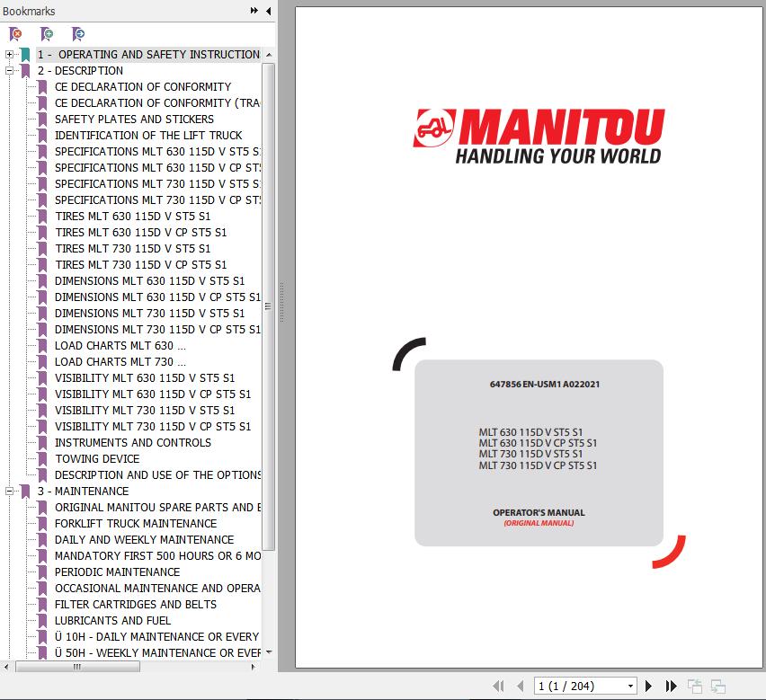766x700 pixels.
Task: Open the 3 - MAINTENANCE bookmark
Action: pos(83,491)
